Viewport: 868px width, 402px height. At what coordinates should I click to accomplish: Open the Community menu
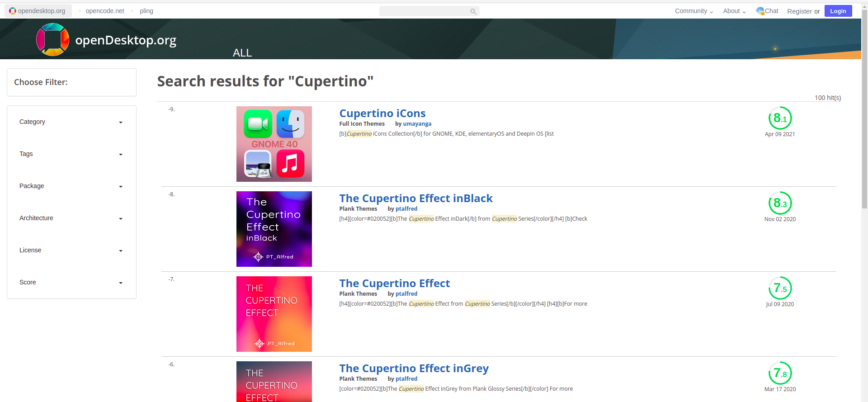[694, 11]
